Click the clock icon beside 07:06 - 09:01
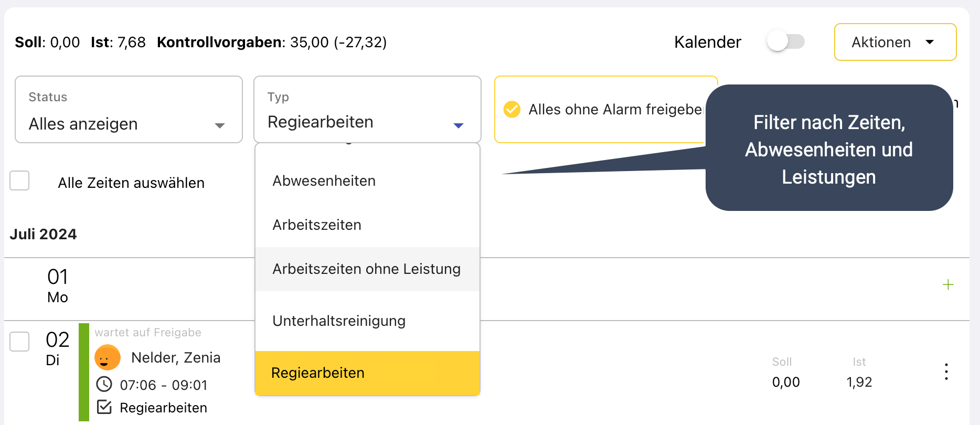The height and width of the screenshot is (425, 980). coord(104,385)
